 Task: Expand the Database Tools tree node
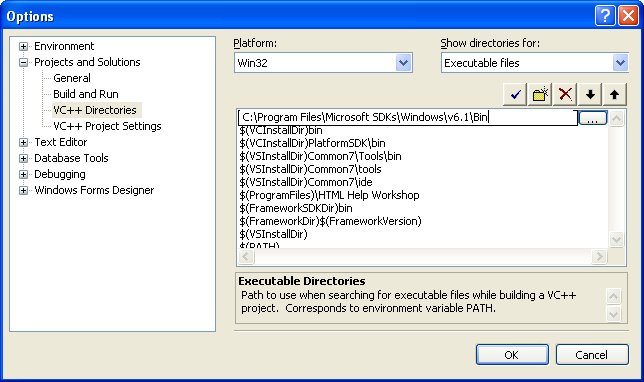coord(23,159)
